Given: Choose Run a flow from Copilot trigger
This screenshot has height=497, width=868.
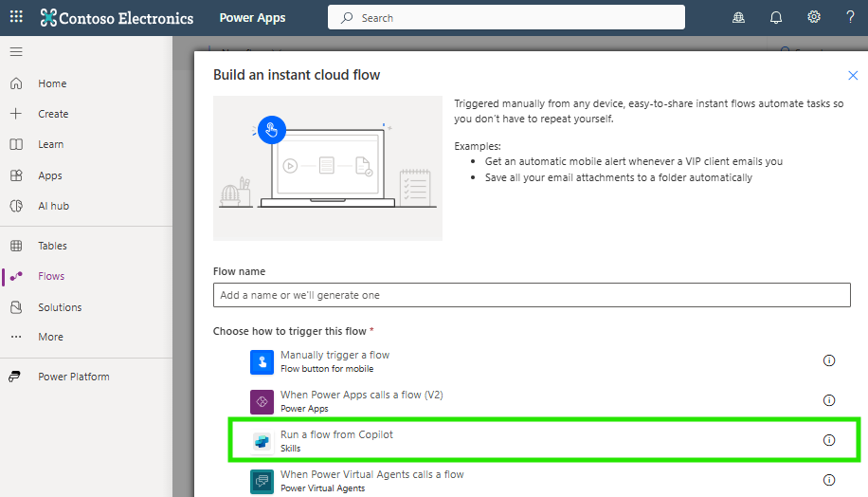Looking at the screenshot, I should point(336,440).
